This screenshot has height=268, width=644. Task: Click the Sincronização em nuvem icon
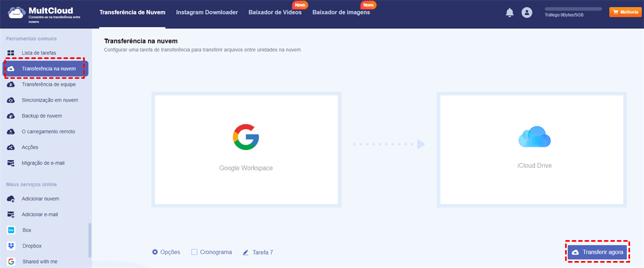point(11,100)
